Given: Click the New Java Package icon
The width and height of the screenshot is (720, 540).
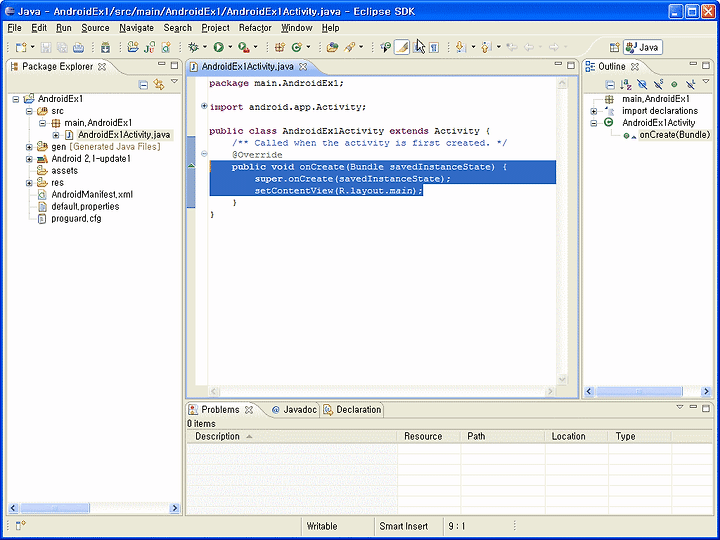Looking at the screenshot, I should [280, 47].
